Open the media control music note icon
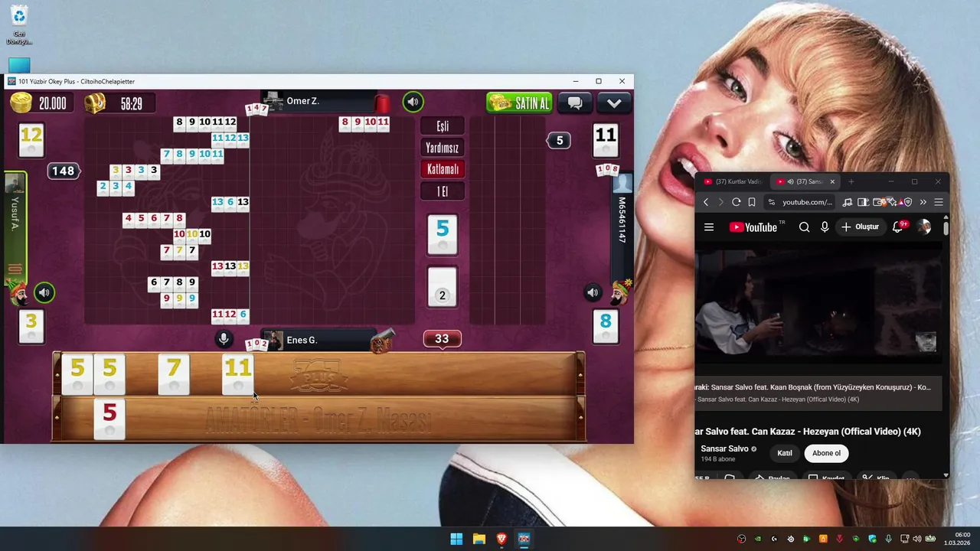Image resolution: width=980 pixels, height=551 pixels. tap(848, 202)
